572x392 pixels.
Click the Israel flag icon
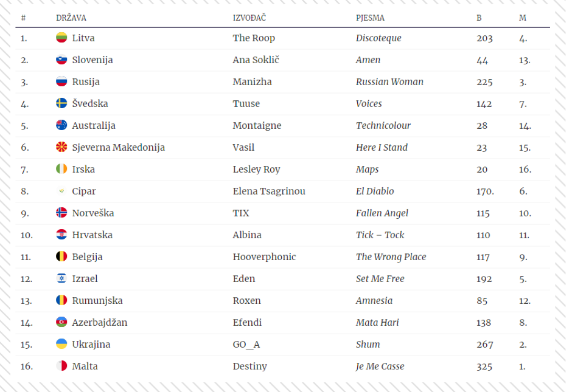[x=61, y=278]
